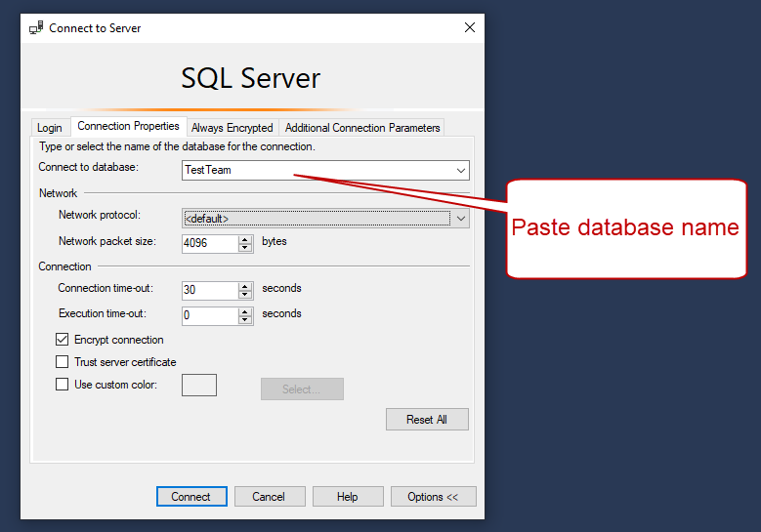This screenshot has height=532, width=761.
Task: Increase the Connection time-out value
Action: pos(245,286)
